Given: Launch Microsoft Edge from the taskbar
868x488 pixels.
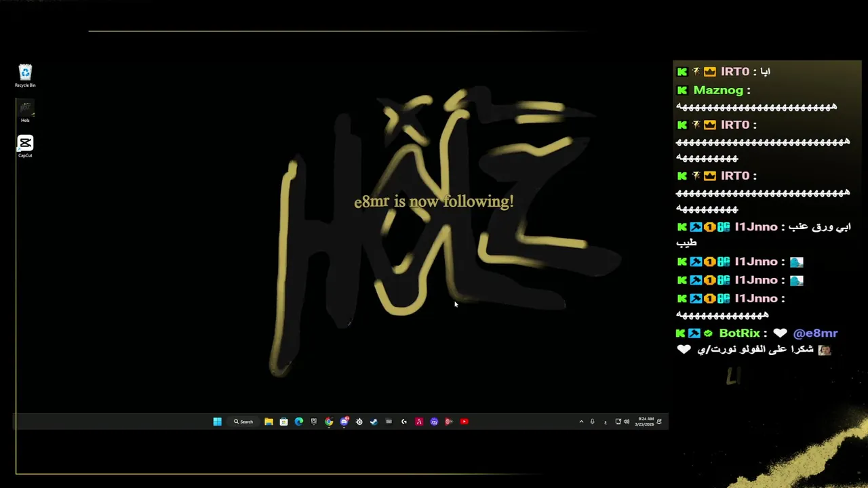Looking at the screenshot, I should pyautogui.click(x=298, y=422).
